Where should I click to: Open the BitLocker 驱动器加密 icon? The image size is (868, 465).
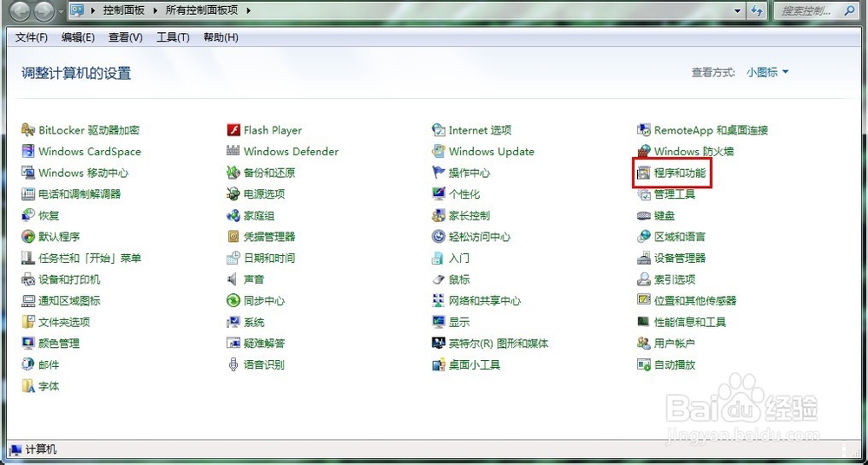click(29, 130)
